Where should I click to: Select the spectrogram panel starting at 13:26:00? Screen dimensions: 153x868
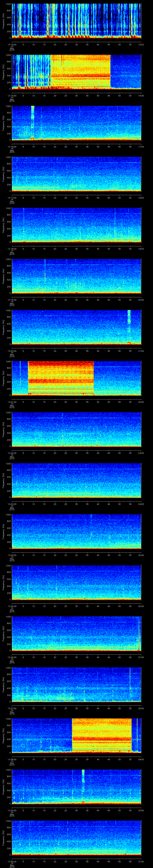point(77,633)
